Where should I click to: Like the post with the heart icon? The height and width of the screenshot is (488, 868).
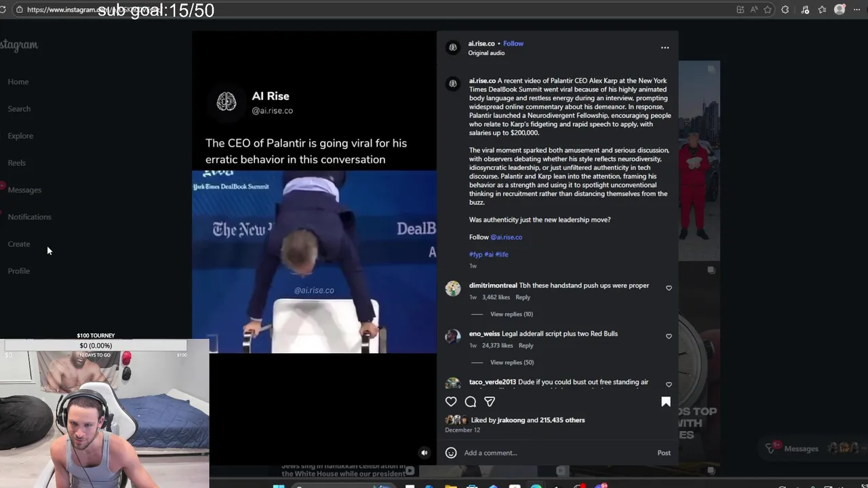451,402
